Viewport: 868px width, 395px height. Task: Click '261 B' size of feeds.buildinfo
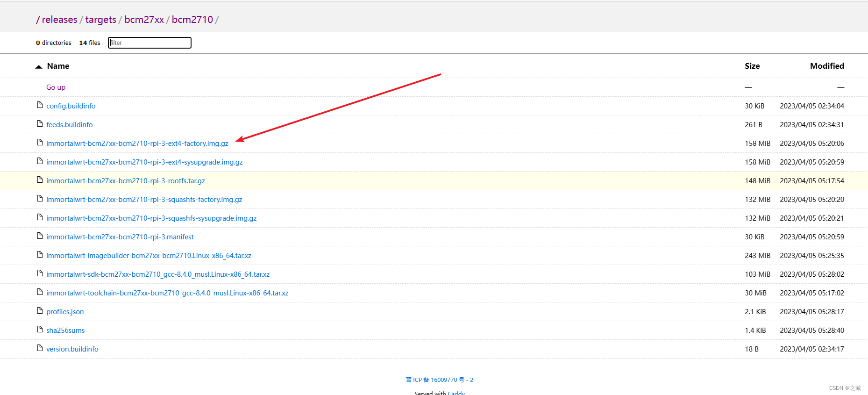point(753,125)
